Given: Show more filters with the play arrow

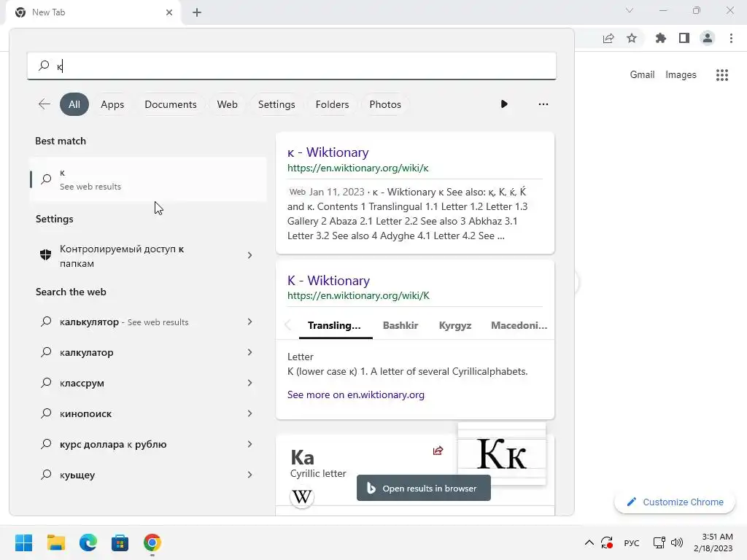Looking at the screenshot, I should pyautogui.click(x=504, y=104).
